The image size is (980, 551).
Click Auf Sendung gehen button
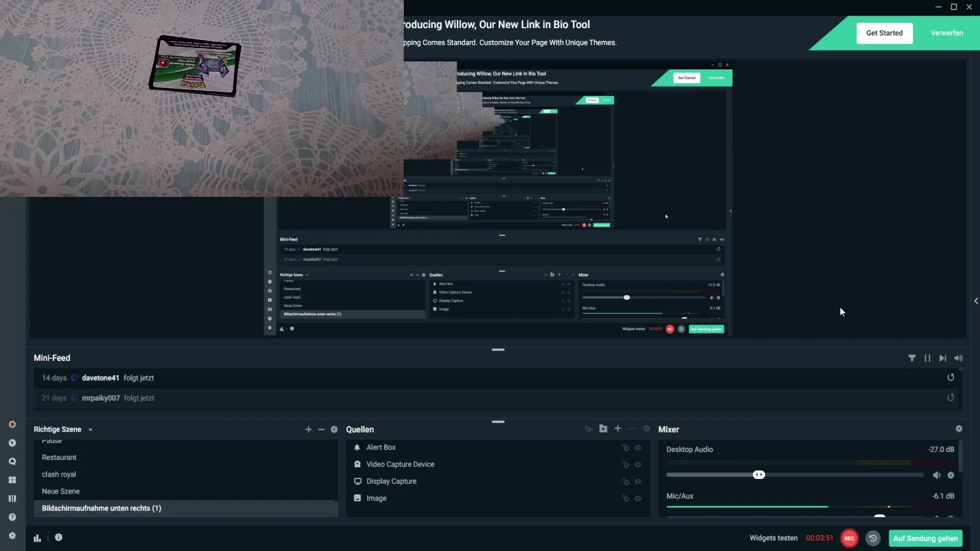[925, 538]
